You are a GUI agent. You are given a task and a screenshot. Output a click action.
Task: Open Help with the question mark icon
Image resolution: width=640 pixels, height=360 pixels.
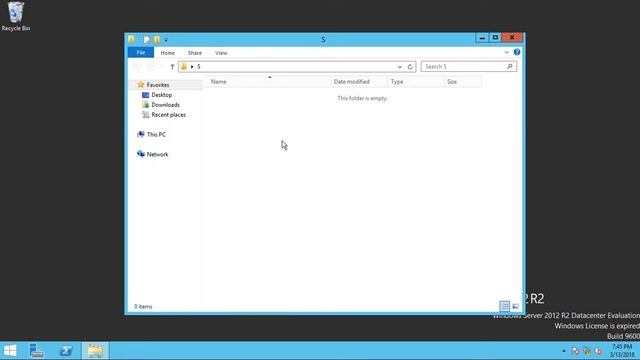pos(517,52)
